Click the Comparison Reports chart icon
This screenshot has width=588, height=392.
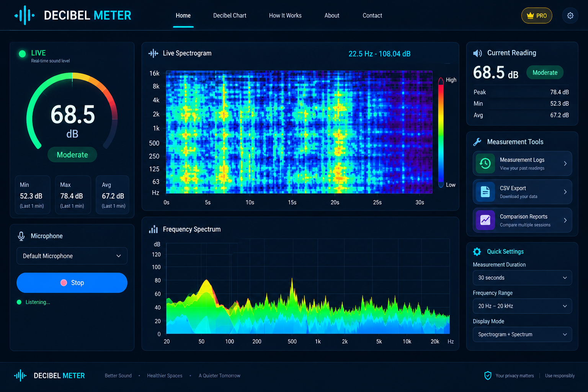tap(485, 220)
